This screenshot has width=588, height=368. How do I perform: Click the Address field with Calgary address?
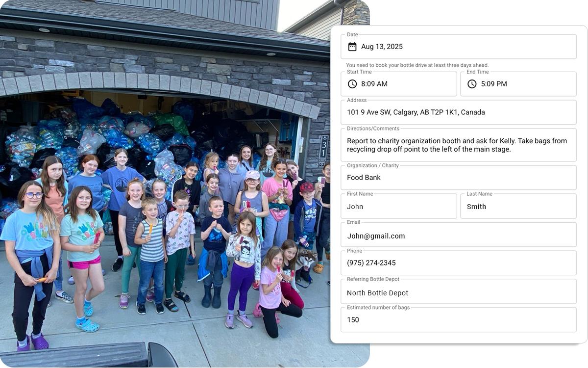pyautogui.click(x=459, y=112)
